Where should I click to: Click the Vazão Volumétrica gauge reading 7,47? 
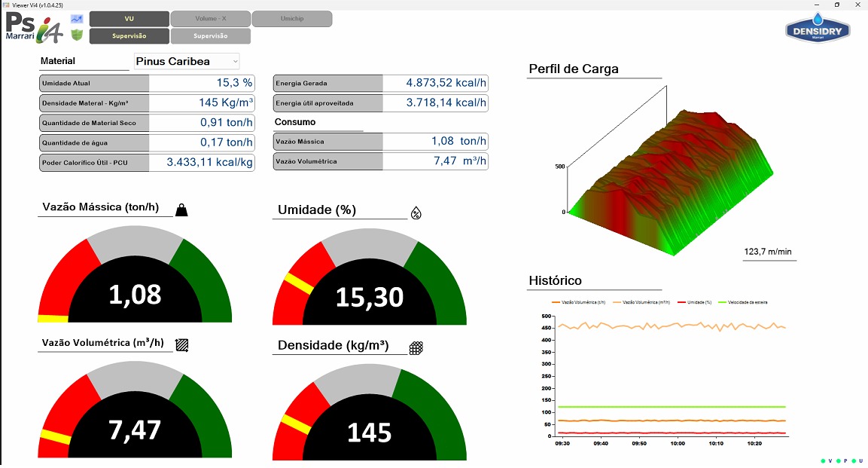tap(135, 410)
